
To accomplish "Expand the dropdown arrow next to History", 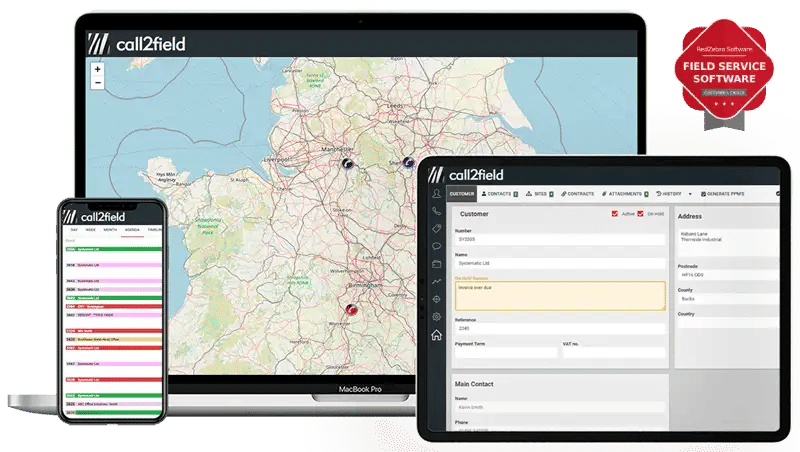I will [690, 194].
